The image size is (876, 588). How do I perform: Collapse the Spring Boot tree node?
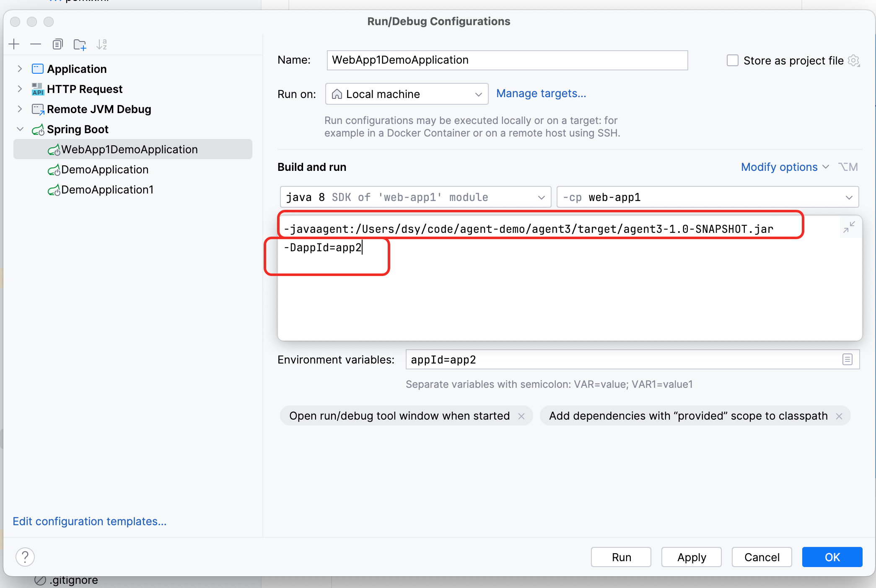pos(20,129)
